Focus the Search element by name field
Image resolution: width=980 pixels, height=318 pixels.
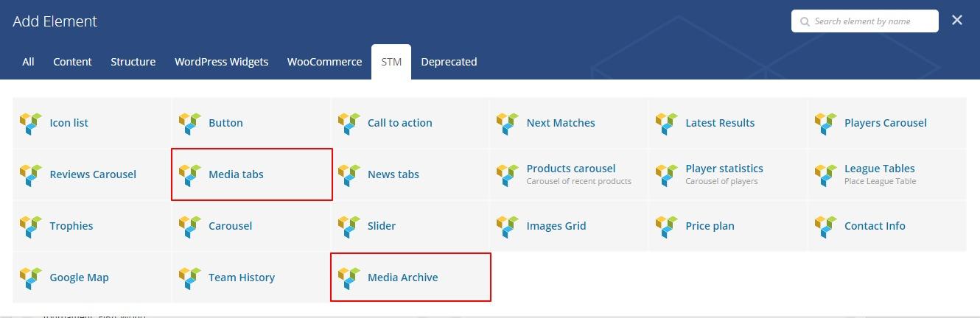871,21
